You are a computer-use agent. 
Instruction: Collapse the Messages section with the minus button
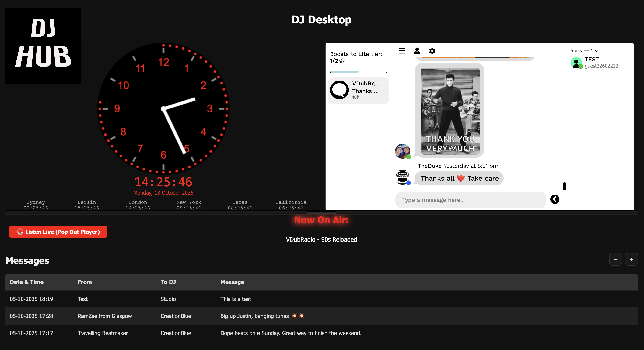point(615,259)
